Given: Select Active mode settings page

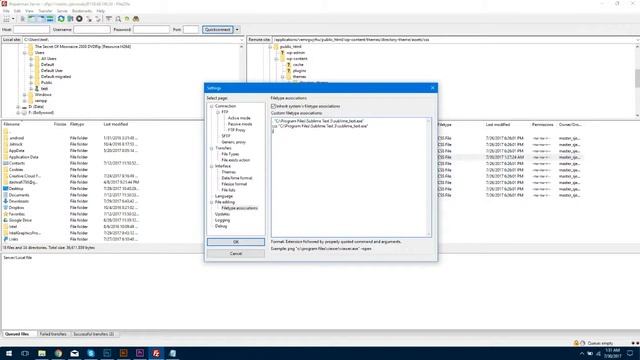Looking at the screenshot, I should pos(239,118).
